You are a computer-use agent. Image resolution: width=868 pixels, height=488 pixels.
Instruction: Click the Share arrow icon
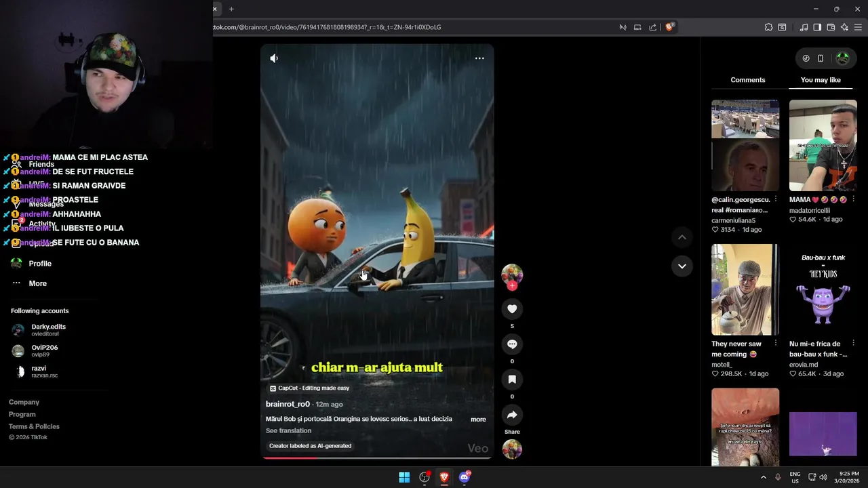tap(512, 415)
